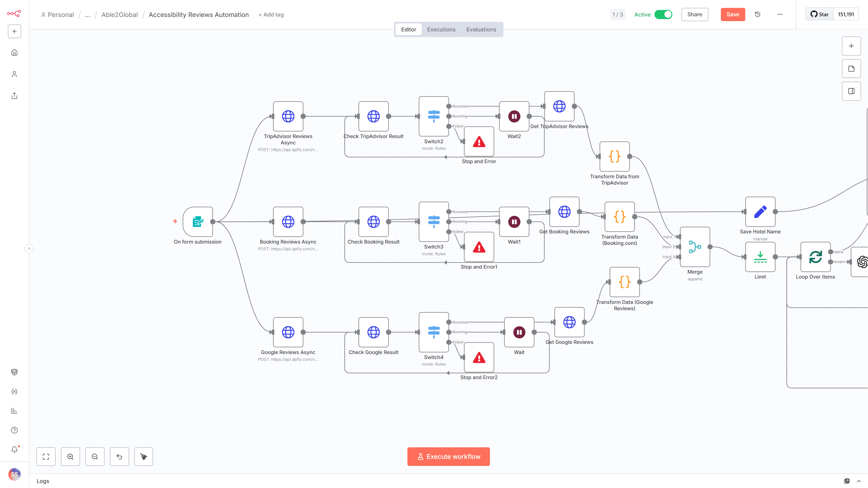Toggle the side panel icon on canvas
The width and height of the screenshot is (868, 488).
pos(851,91)
